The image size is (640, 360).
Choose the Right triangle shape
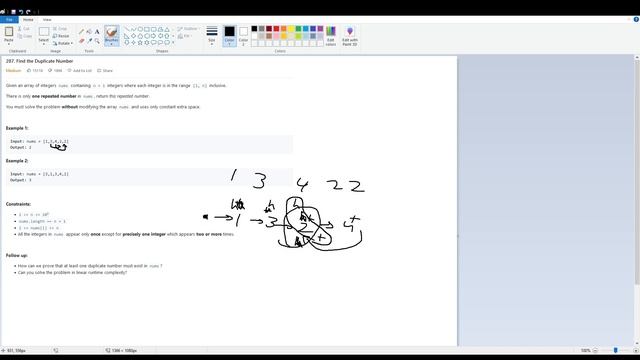127,36
